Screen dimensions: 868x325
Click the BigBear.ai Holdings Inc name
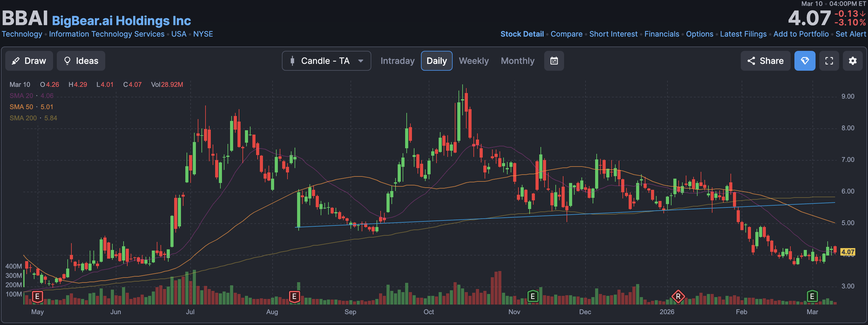121,20
